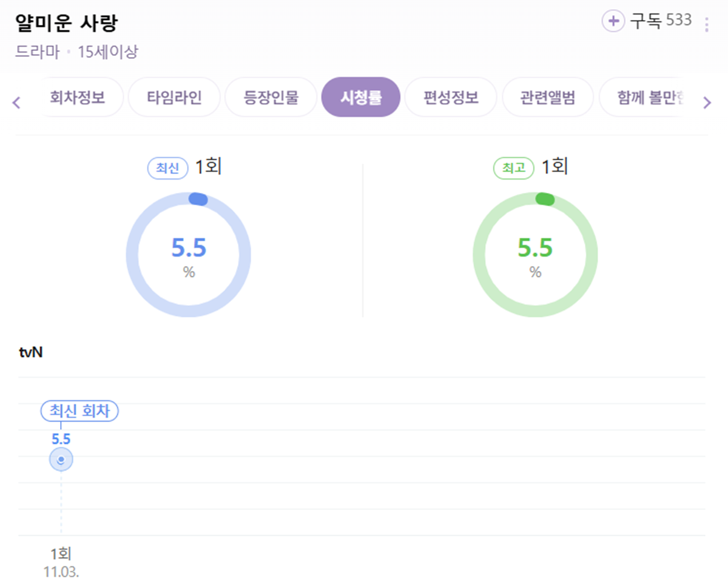The height and width of the screenshot is (584, 728).
Task: Click the 최고 badge above the green chart
Action: click(x=513, y=169)
